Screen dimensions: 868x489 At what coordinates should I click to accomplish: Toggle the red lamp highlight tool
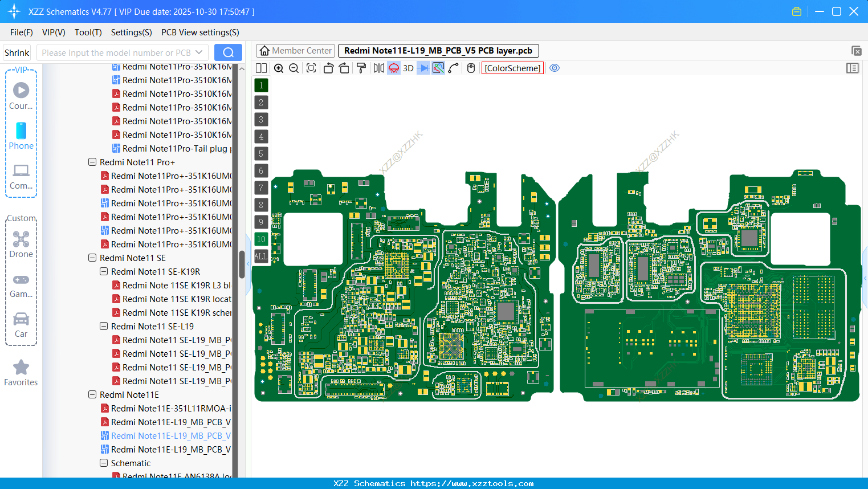coord(393,68)
